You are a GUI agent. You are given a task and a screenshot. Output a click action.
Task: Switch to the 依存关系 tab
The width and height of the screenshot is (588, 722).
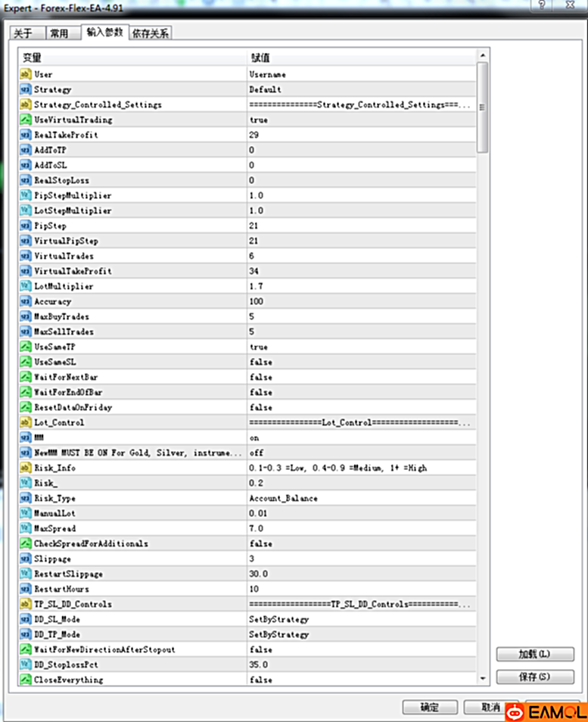point(150,33)
